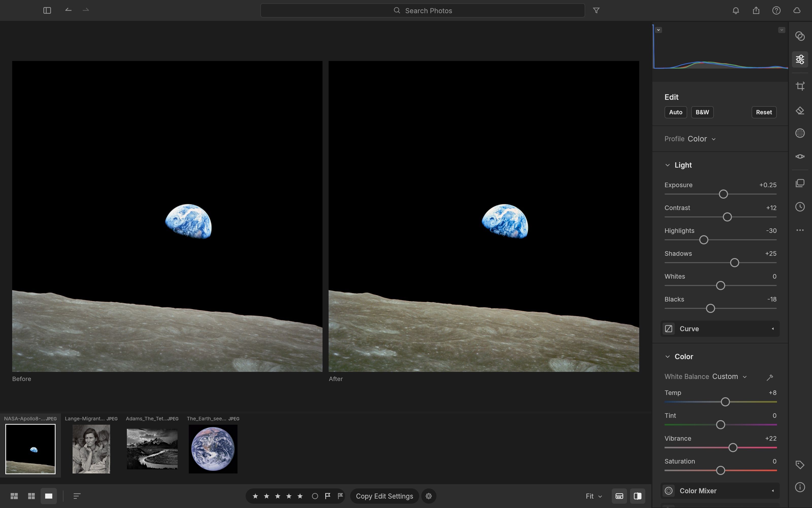Click the Reset button

point(764,112)
